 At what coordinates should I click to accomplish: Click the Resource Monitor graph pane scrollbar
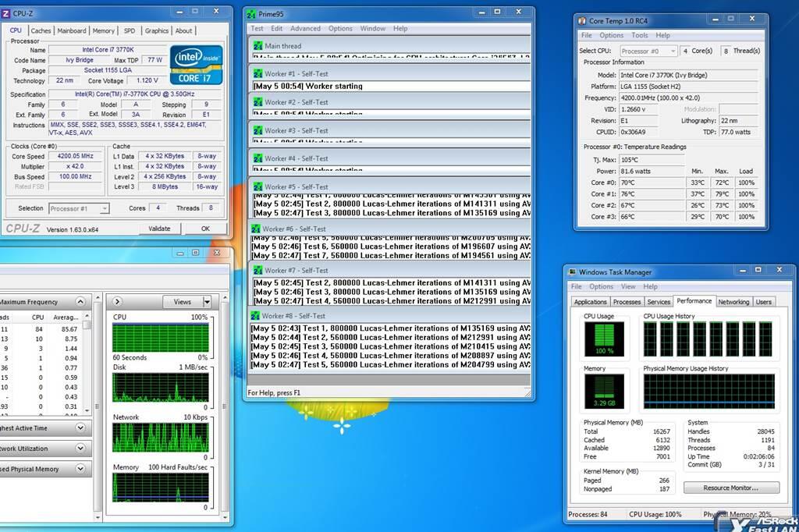[x=225, y=406]
